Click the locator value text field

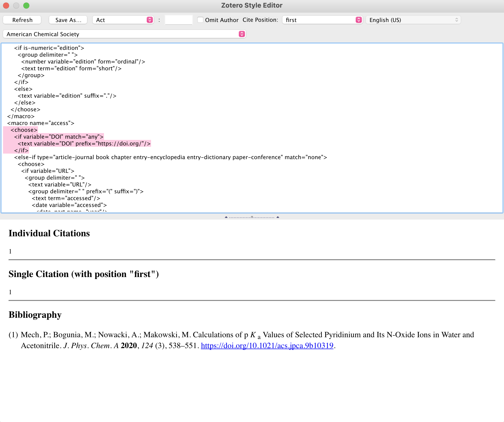point(179,20)
